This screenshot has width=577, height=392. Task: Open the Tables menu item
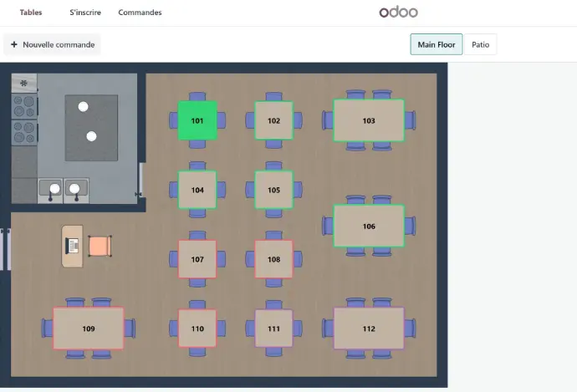click(31, 13)
